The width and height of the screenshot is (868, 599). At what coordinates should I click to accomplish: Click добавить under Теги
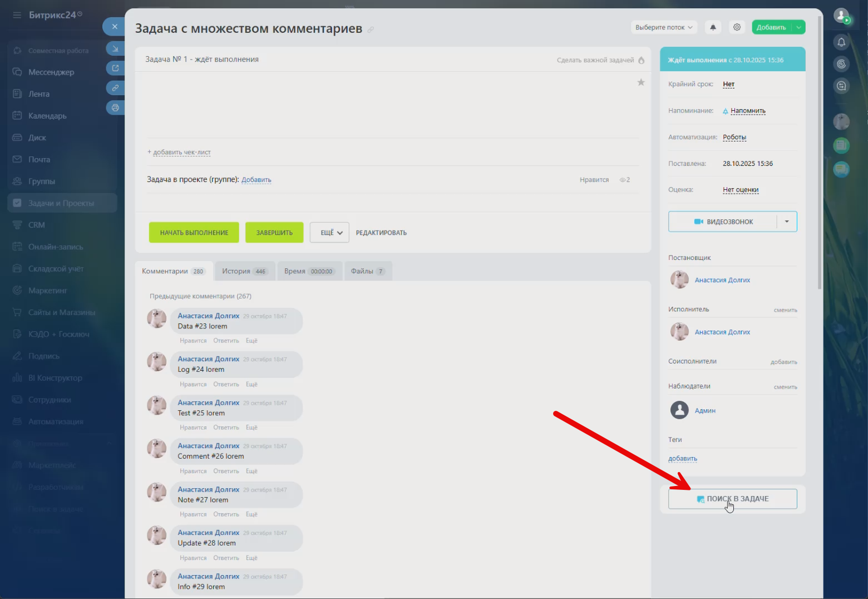(x=683, y=459)
